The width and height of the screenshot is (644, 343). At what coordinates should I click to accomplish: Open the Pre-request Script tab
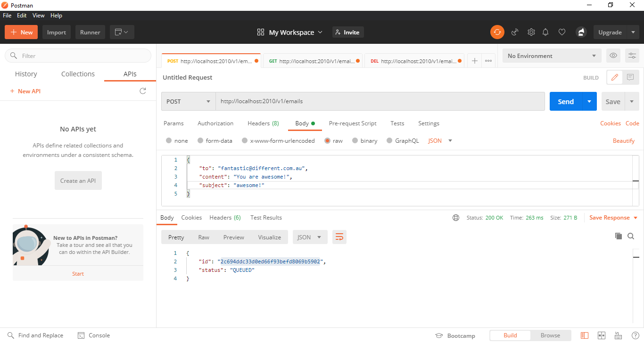click(x=353, y=123)
